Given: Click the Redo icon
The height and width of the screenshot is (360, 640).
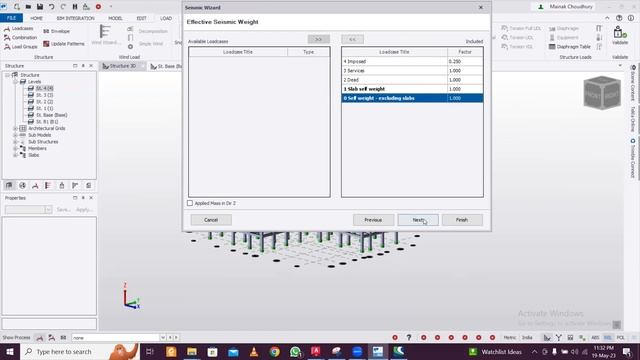Looking at the screenshot, I should (63, 7).
